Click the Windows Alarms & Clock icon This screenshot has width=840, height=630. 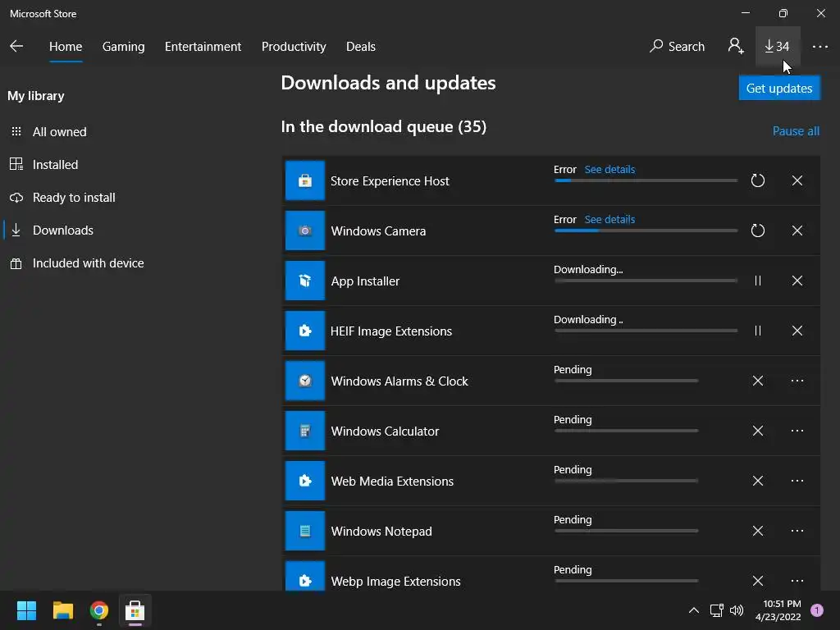305,381
